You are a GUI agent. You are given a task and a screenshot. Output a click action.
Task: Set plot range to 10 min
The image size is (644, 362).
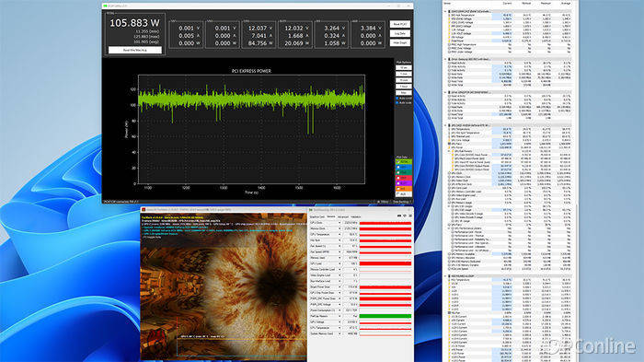(404, 80)
